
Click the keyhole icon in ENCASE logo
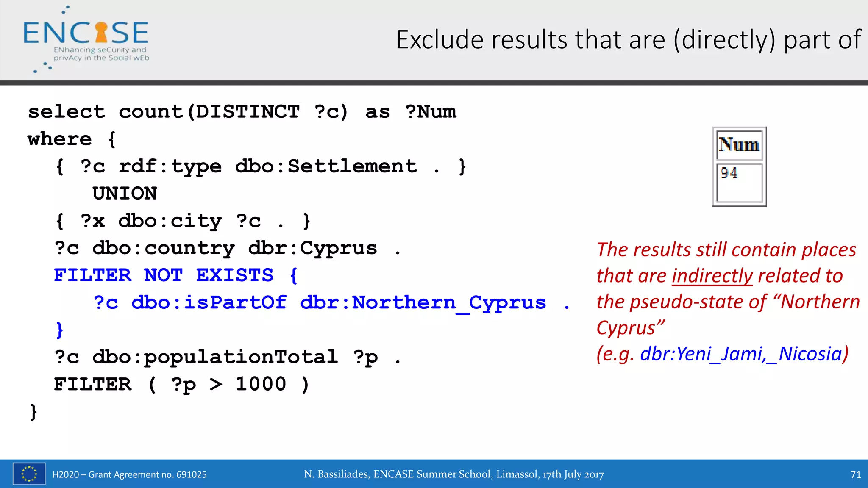(101, 33)
